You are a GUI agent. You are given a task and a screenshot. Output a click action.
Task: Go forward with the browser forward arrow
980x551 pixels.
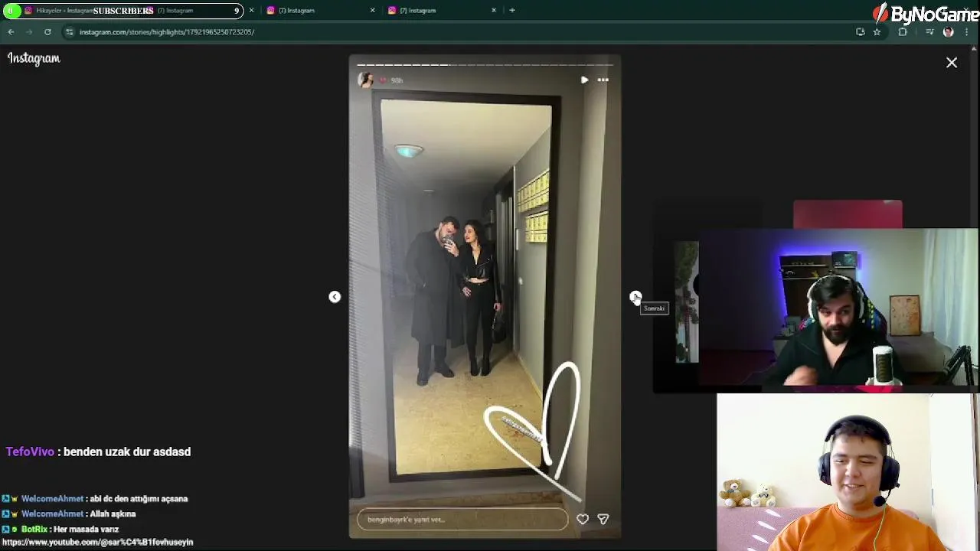29,32
